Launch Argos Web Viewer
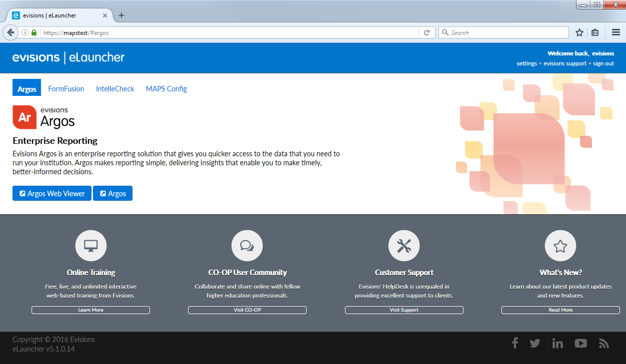Viewport: 626px width, 364px height. (52, 193)
